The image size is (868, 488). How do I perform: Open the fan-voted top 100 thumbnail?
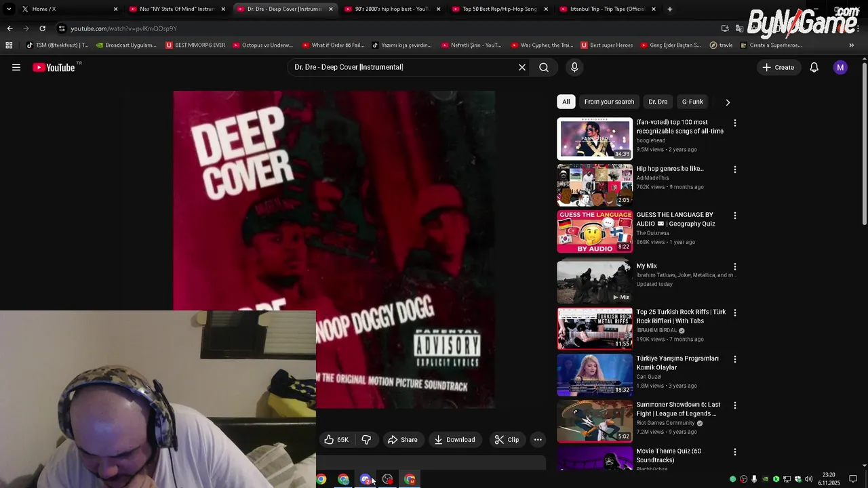595,139
